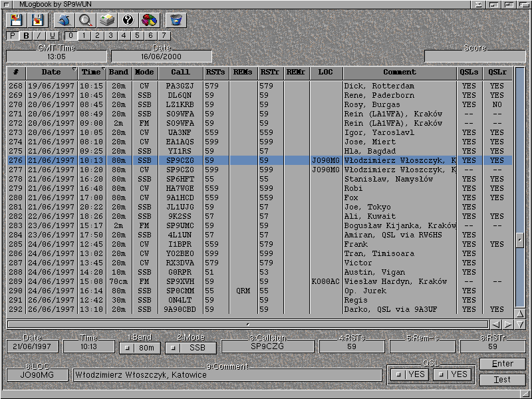Viewport: 532px width, 399px height.
Task: Click the horizontal scrollbar track under the list
Action: [x=247, y=325]
